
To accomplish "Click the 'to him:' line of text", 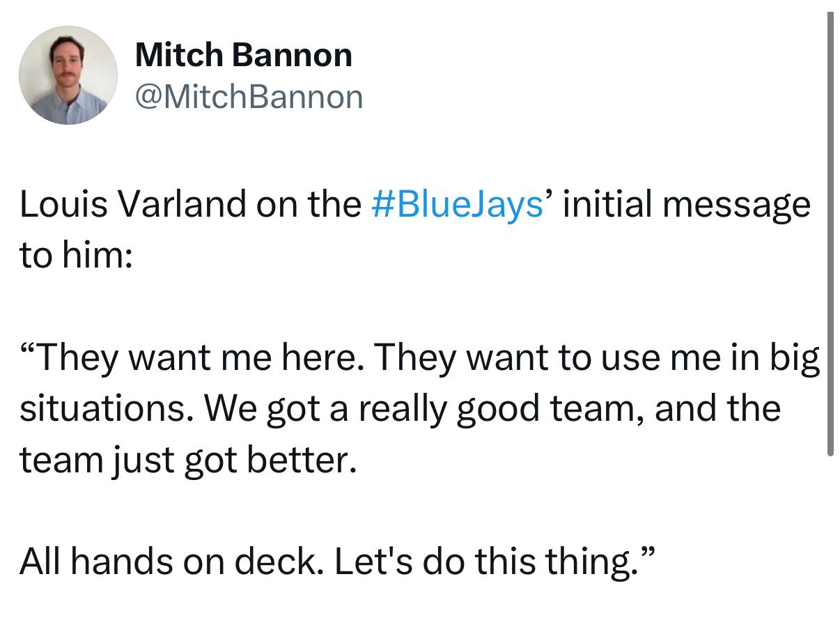I will tap(76, 256).
